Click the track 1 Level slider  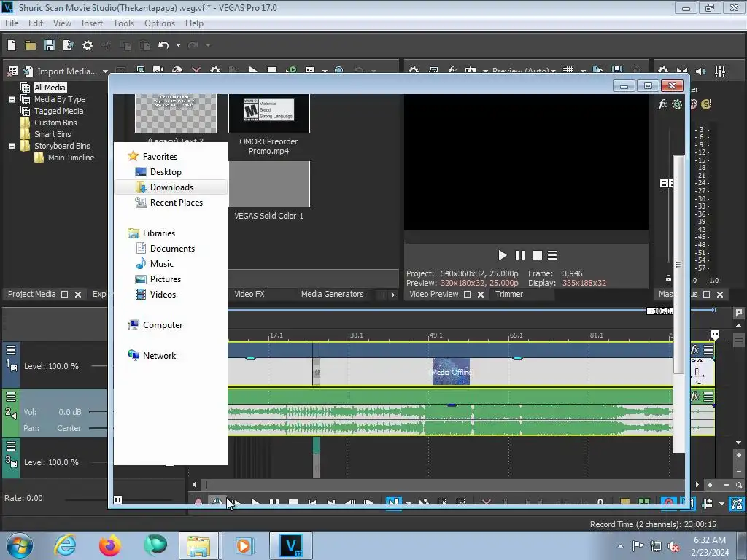[x=99, y=366]
